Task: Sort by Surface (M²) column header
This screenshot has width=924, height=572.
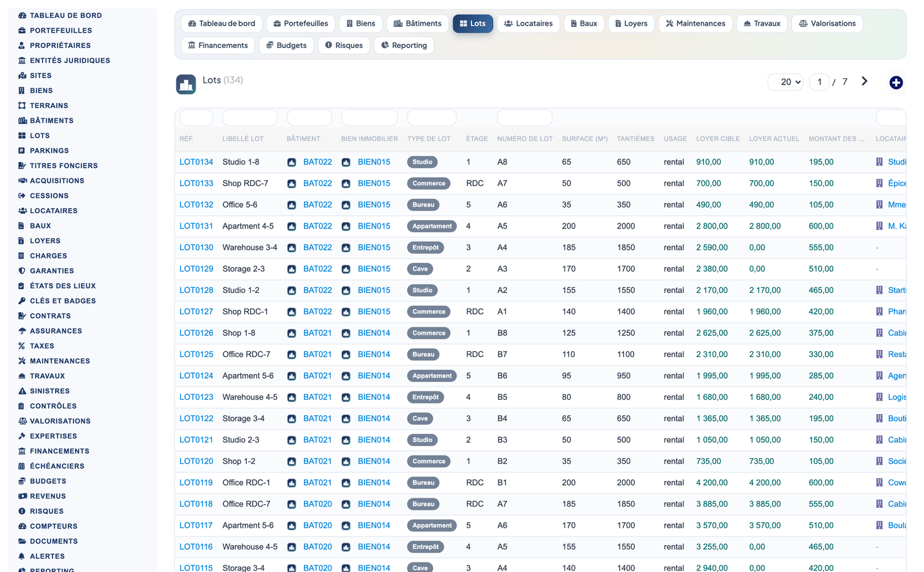Action: [584, 139]
